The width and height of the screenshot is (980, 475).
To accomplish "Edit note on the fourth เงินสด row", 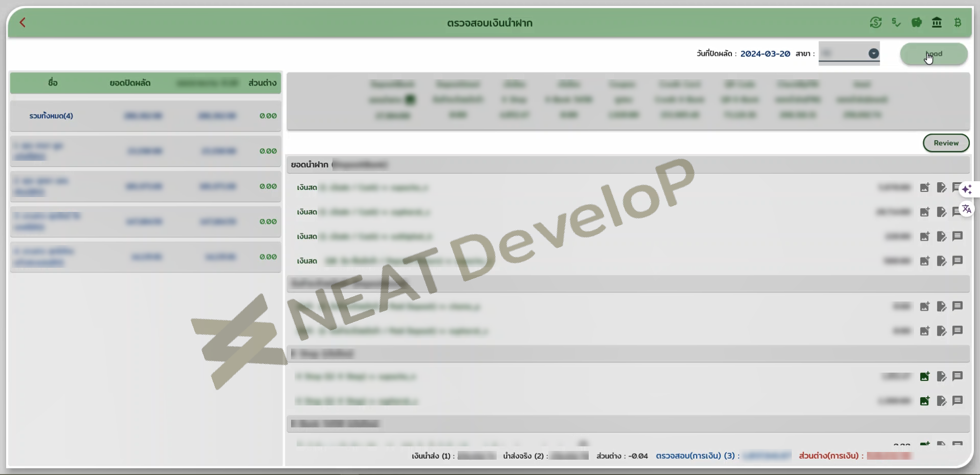I will tap(941, 261).
